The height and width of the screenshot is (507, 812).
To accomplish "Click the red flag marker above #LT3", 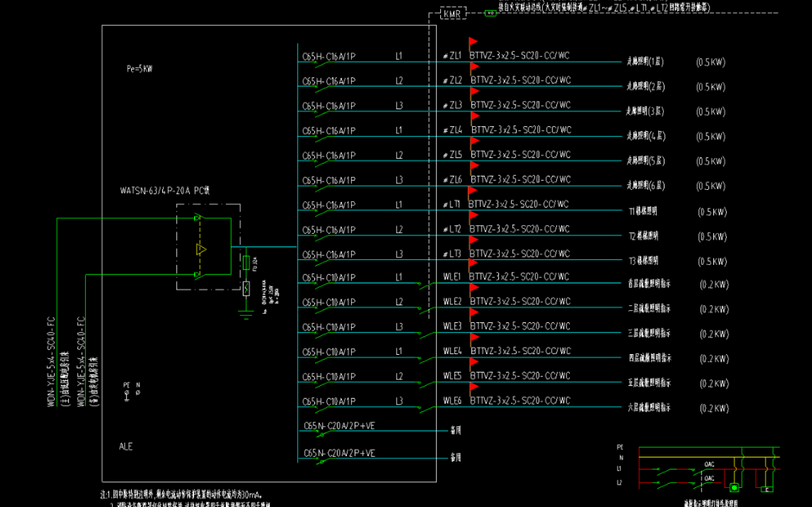I will coord(473,241).
